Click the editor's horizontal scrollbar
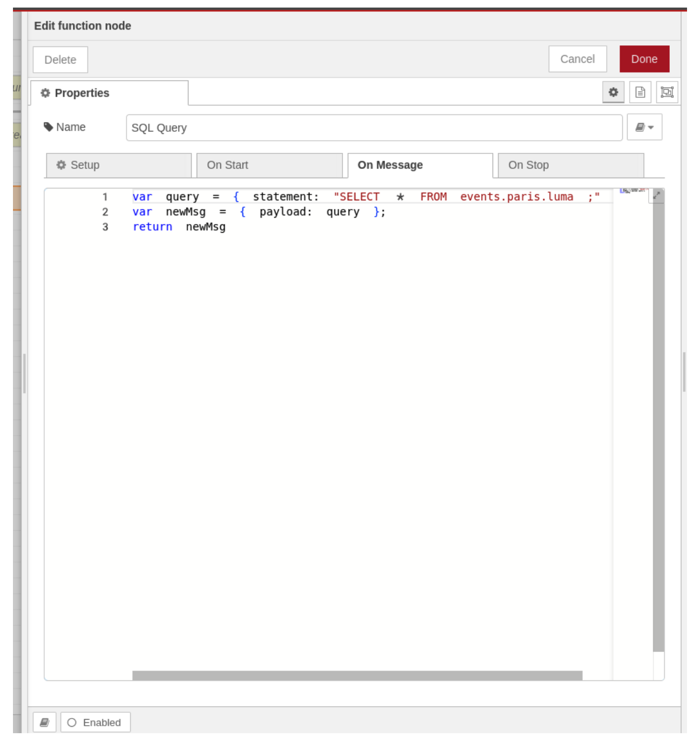The width and height of the screenshot is (700, 744). point(357,675)
